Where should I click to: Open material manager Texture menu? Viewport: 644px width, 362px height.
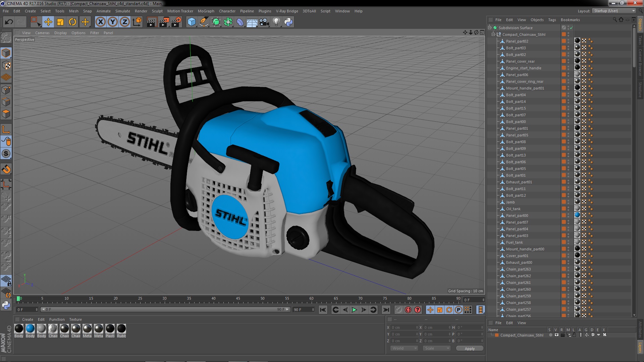(x=75, y=319)
